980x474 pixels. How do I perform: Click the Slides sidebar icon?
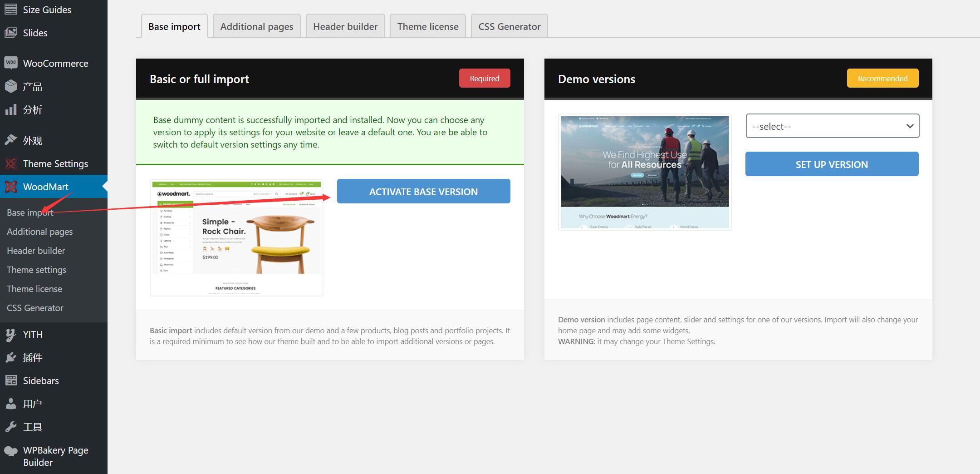point(11,33)
